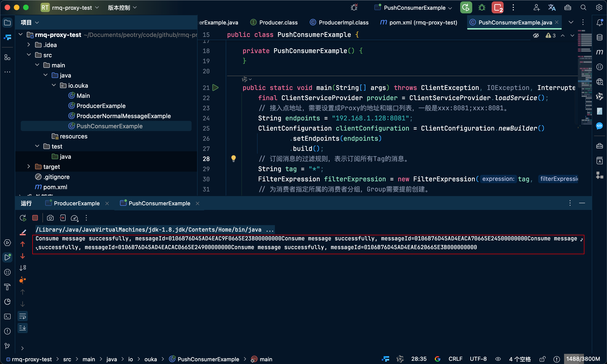Click the UTF-8 encoding in status bar
Image resolution: width=607 pixels, height=364 pixels.
coord(478,359)
